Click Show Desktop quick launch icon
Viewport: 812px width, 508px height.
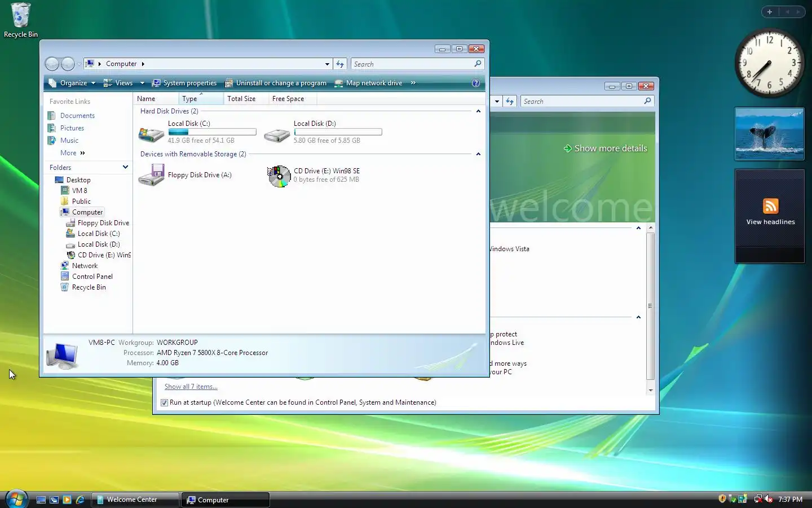click(41, 500)
